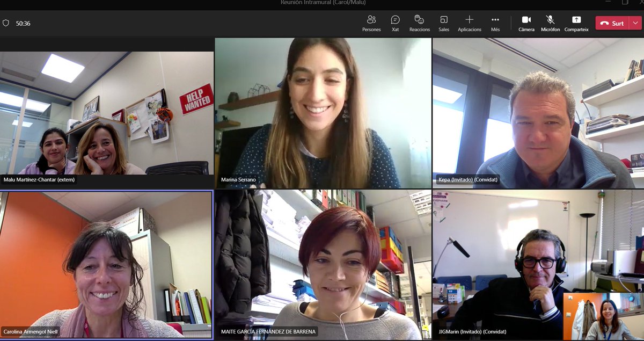
Task: Add Aplicacions to the meeting
Action: click(x=469, y=23)
